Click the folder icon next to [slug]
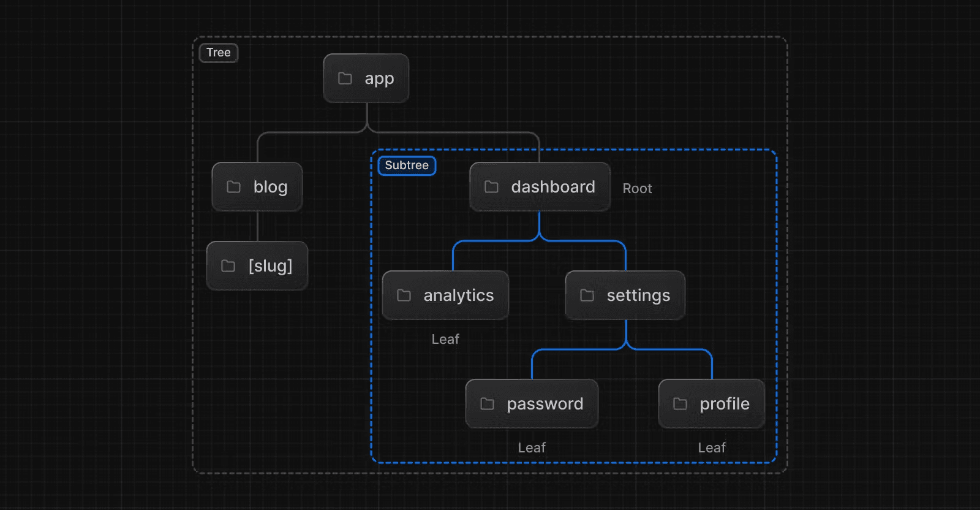The image size is (980, 510). 228,266
